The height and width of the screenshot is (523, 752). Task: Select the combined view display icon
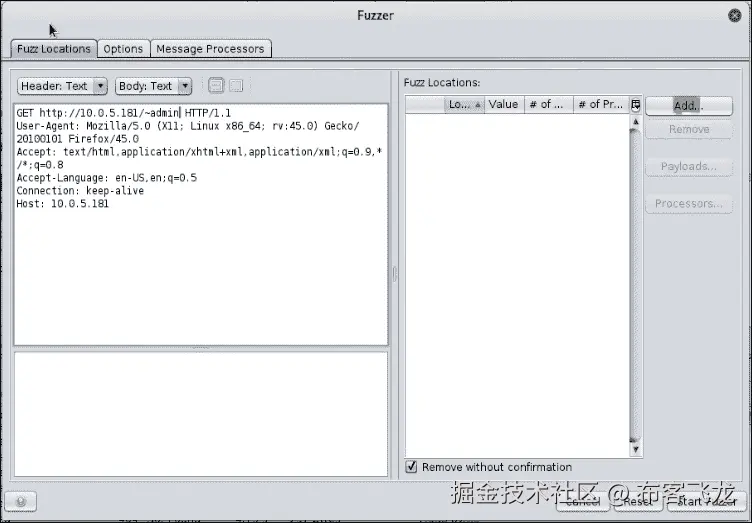236,86
